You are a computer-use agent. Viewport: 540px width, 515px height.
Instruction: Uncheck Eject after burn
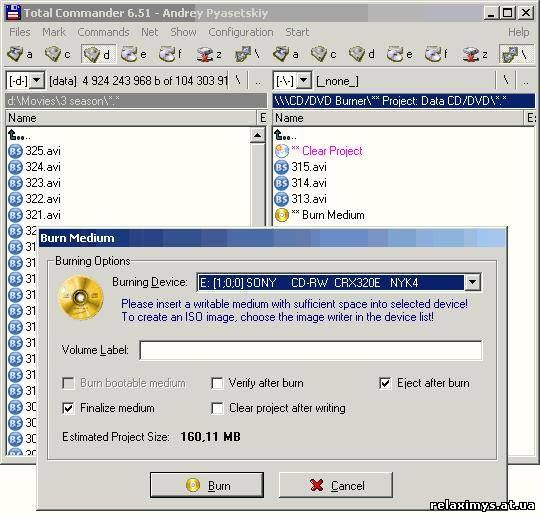[x=385, y=383]
